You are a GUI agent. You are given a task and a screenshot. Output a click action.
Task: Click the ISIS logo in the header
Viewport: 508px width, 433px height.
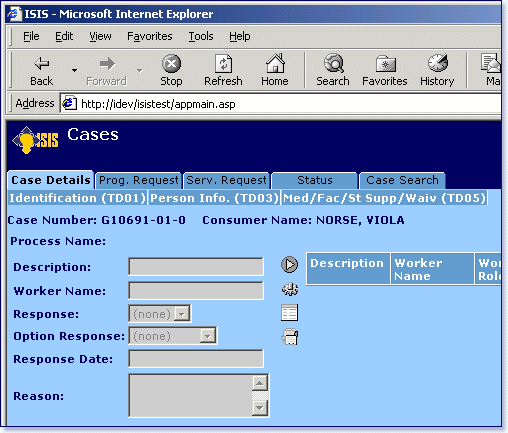[35, 140]
